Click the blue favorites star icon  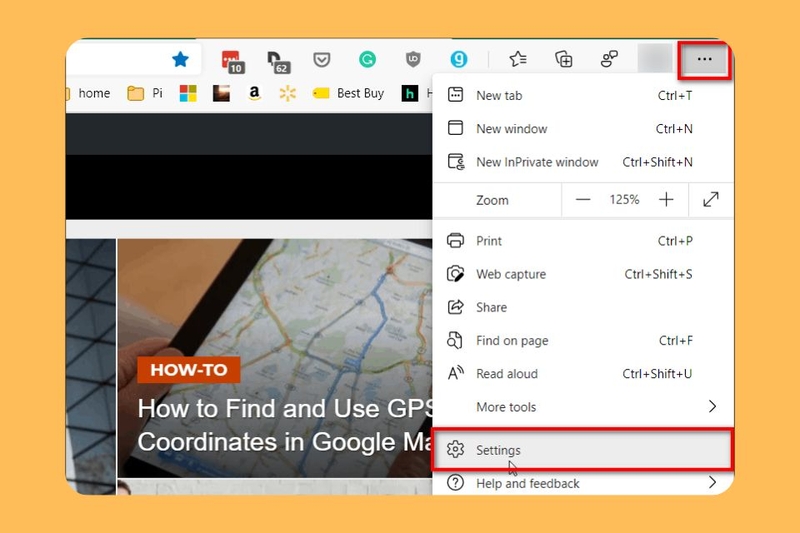pyautogui.click(x=180, y=60)
